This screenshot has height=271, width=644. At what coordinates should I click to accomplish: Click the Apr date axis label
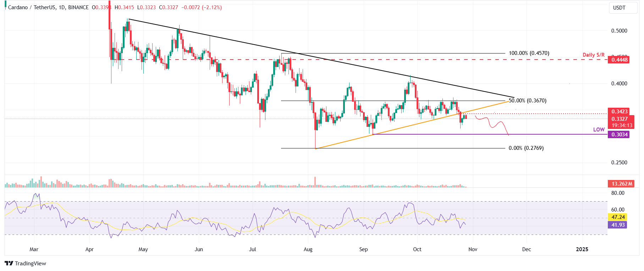[89, 249]
